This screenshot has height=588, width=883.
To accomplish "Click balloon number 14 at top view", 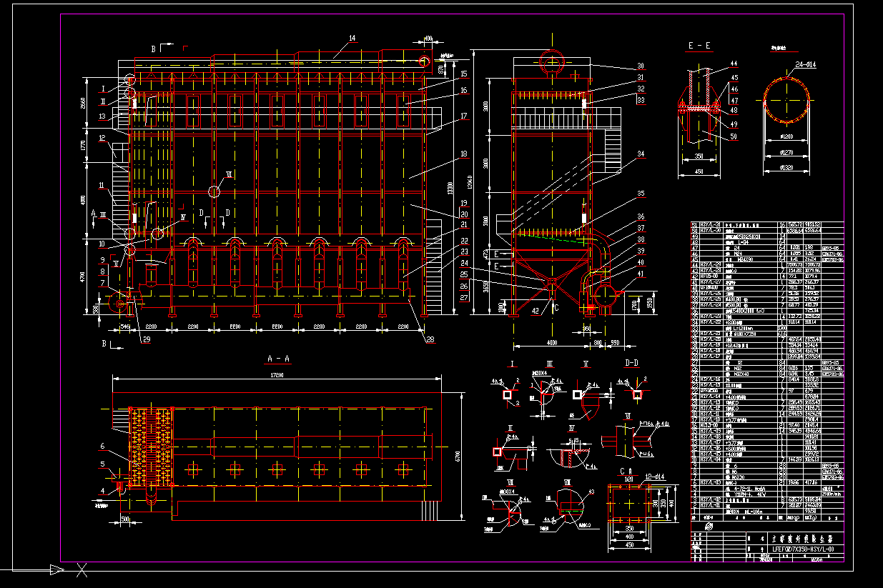I will [350, 37].
